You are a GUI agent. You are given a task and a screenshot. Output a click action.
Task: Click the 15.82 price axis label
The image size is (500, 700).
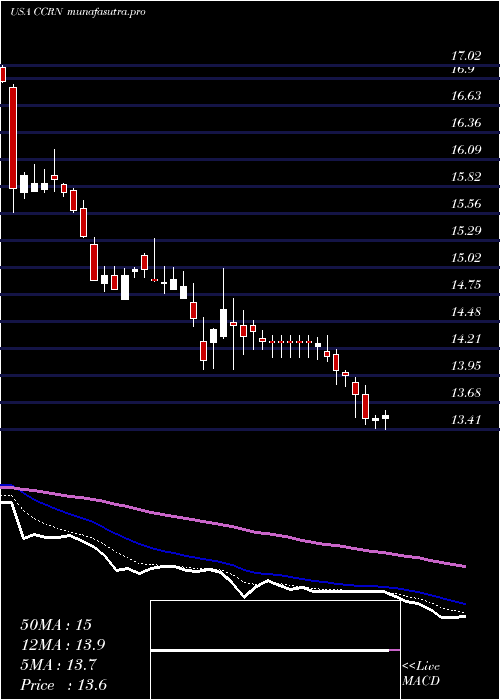pyautogui.click(x=466, y=177)
